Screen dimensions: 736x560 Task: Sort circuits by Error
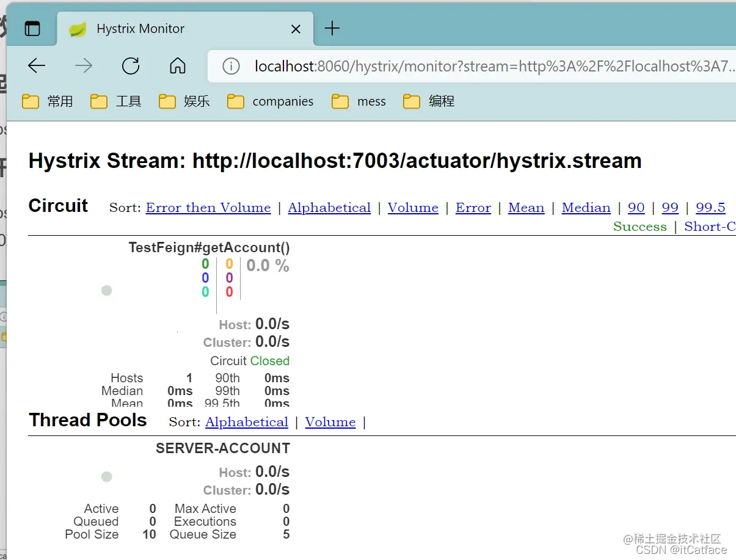tap(473, 208)
